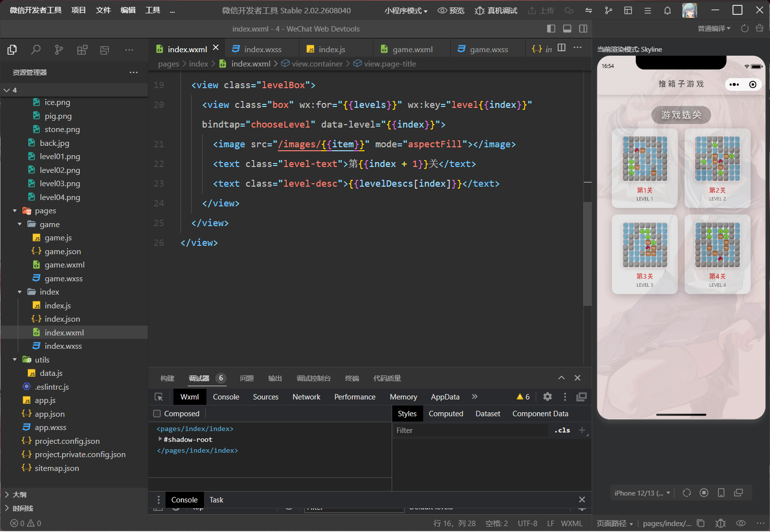
Task: Expand the #shadow-root node
Action: (x=160, y=439)
